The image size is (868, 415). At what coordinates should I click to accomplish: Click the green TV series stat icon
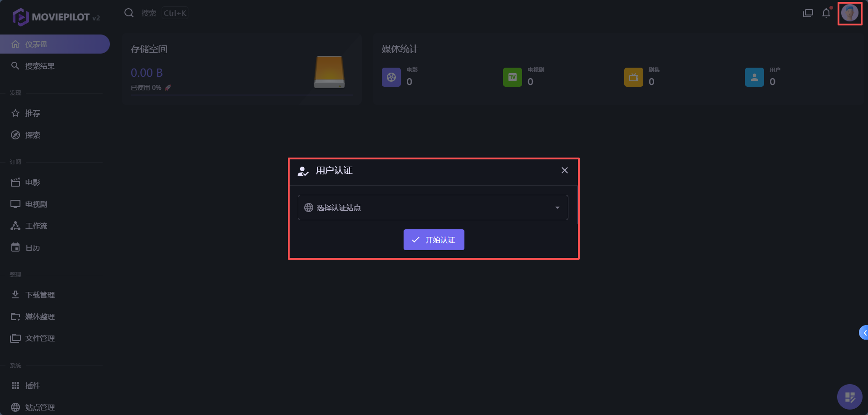coord(512,77)
